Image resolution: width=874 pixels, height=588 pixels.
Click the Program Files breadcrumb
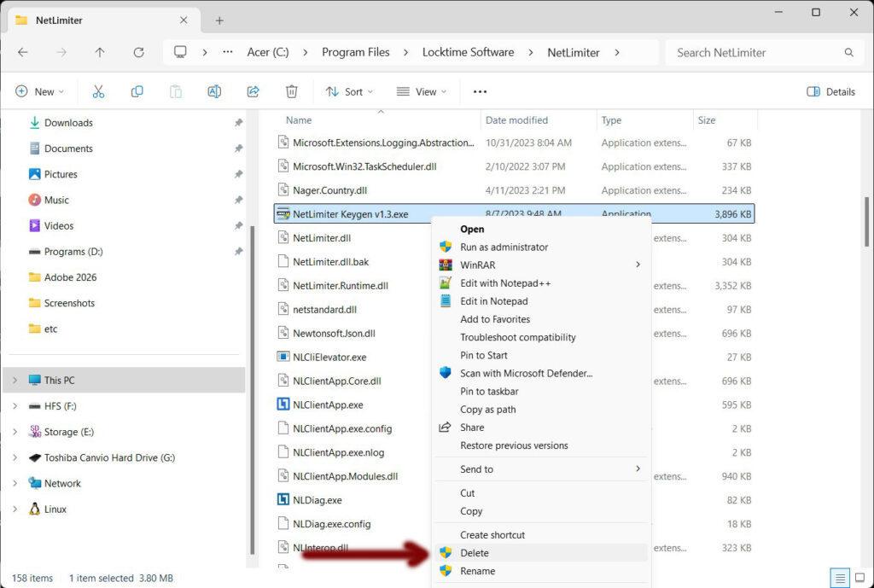click(x=355, y=52)
